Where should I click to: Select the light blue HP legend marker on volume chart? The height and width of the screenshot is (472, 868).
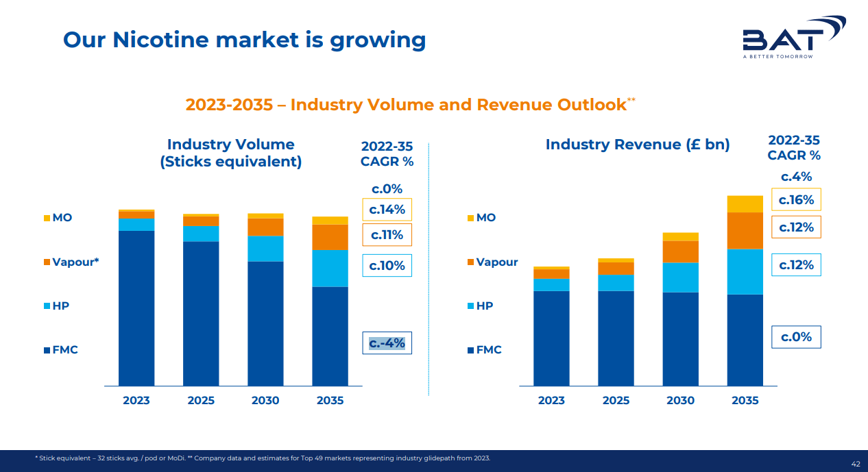tap(47, 306)
